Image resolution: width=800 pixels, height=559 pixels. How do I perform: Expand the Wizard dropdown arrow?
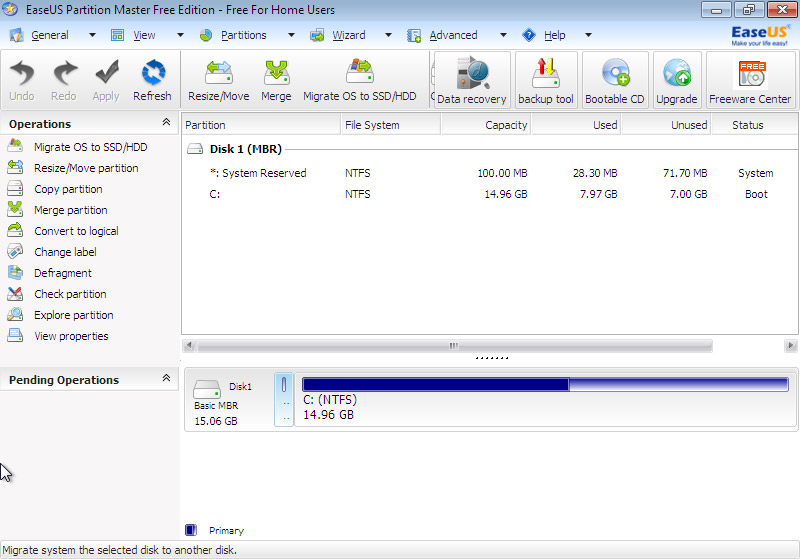click(x=388, y=35)
